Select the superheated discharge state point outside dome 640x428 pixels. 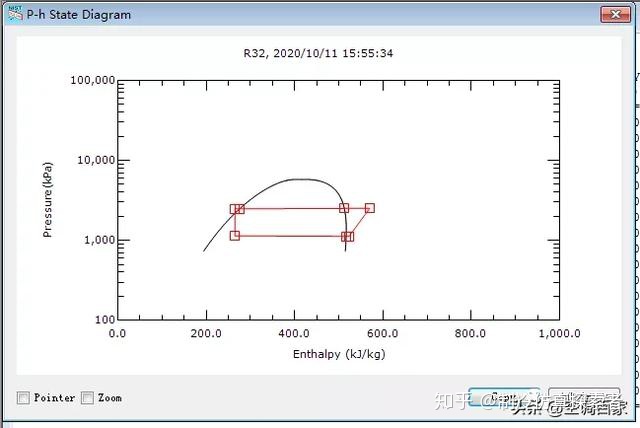(369, 208)
